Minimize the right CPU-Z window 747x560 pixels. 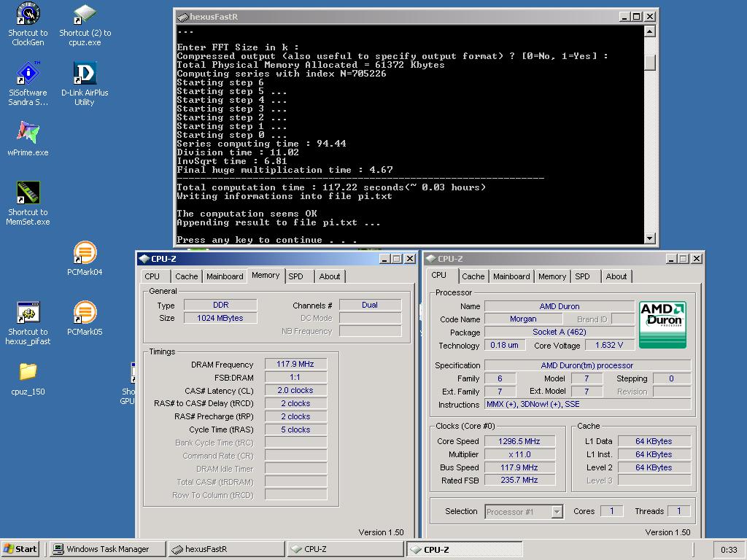672,259
